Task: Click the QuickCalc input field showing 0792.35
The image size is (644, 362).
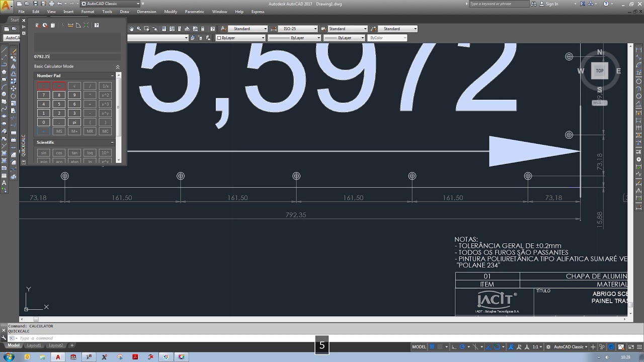Action: (77, 56)
